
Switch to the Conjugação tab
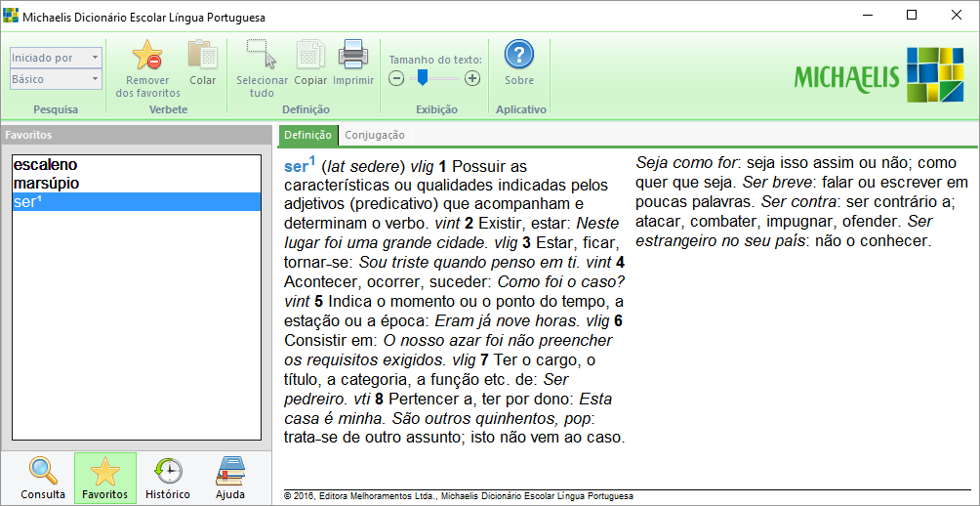(x=375, y=135)
